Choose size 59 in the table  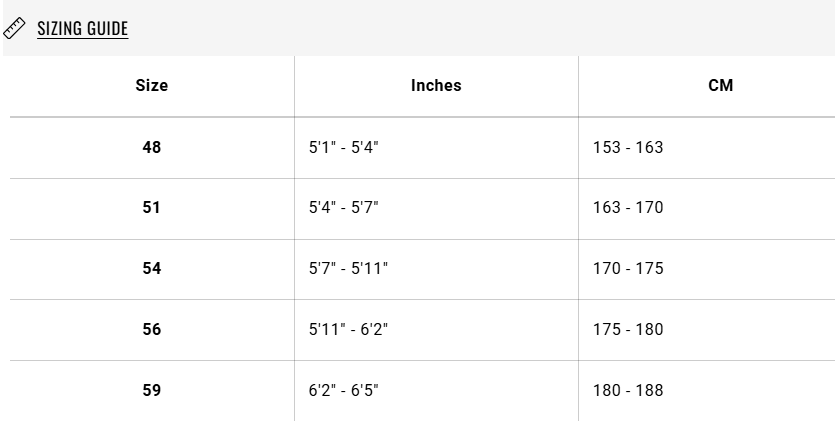(x=152, y=391)
